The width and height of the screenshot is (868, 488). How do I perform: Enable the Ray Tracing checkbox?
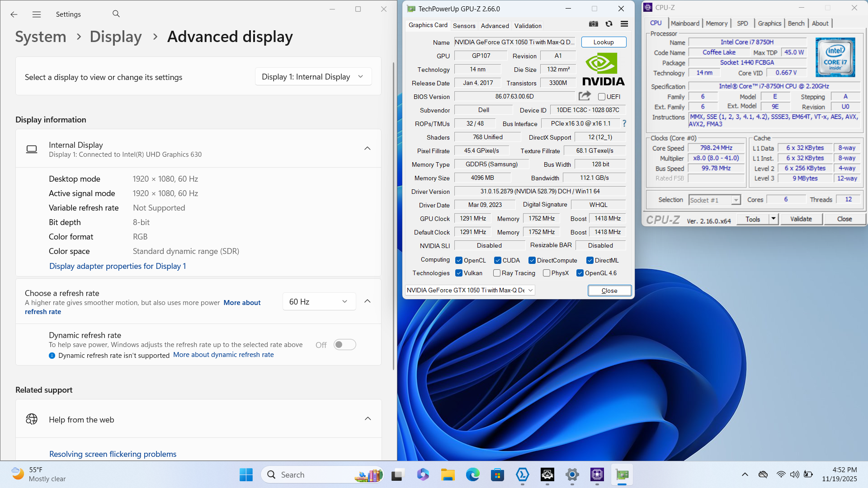(x=497, y=273)
